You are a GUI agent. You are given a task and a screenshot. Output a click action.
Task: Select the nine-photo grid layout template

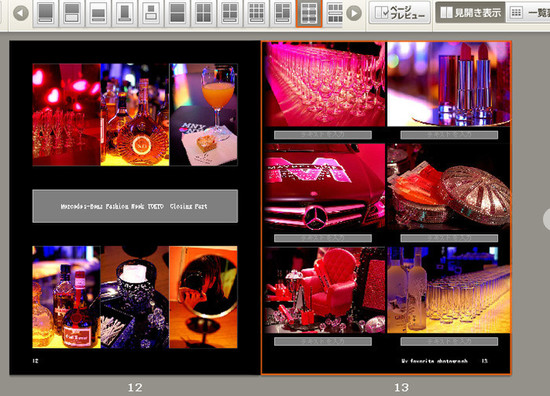(x=256, y=13)
